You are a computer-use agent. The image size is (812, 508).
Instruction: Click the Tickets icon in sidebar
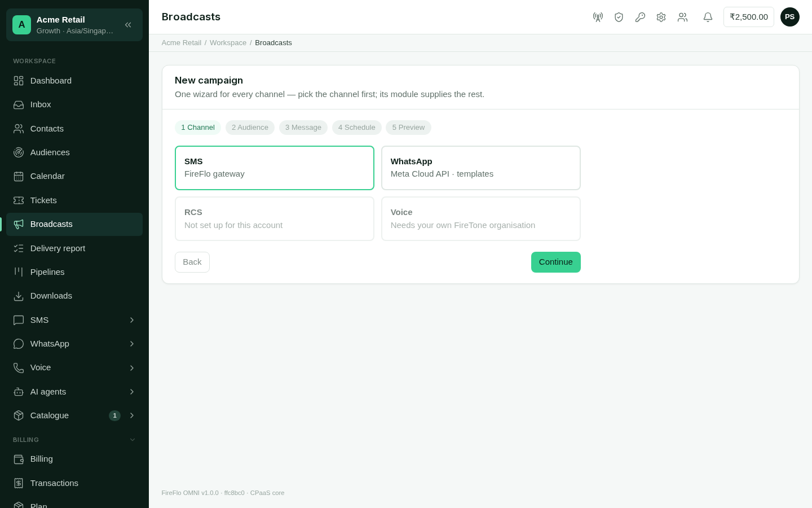pyautogui.click(x=19, y=200)
